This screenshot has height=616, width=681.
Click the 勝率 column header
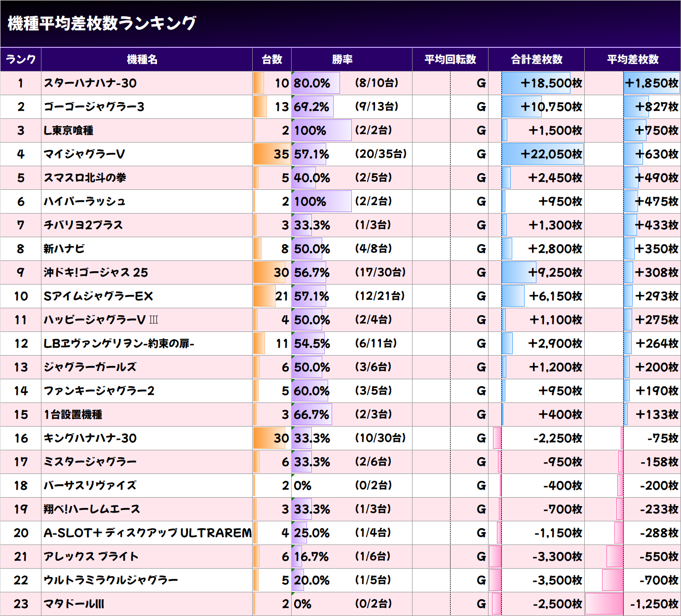coord(352,60)
